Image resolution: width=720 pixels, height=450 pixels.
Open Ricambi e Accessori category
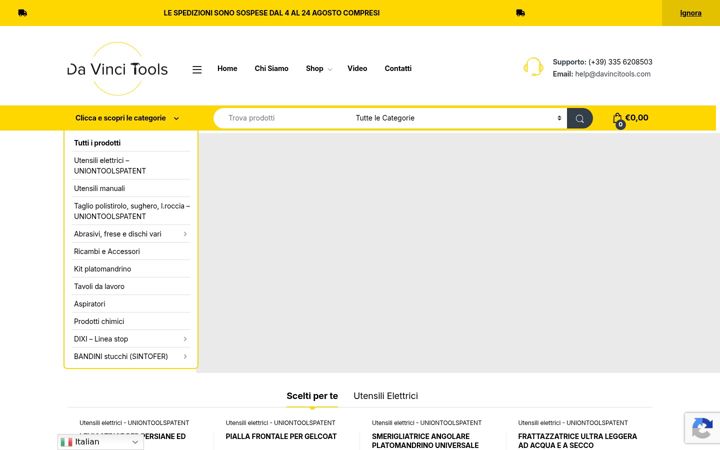point(107,251)
